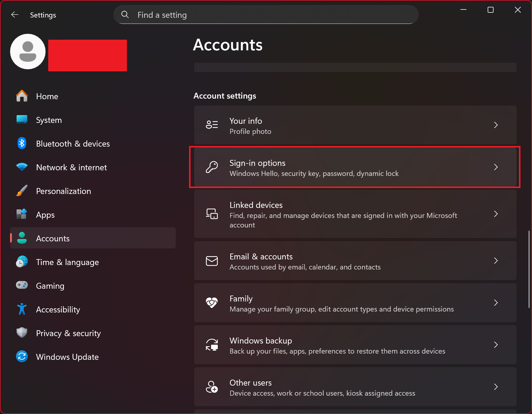Select the Home icon in sidebar
The width and height of the screenshot is (532, 414).
click(22, 96)
